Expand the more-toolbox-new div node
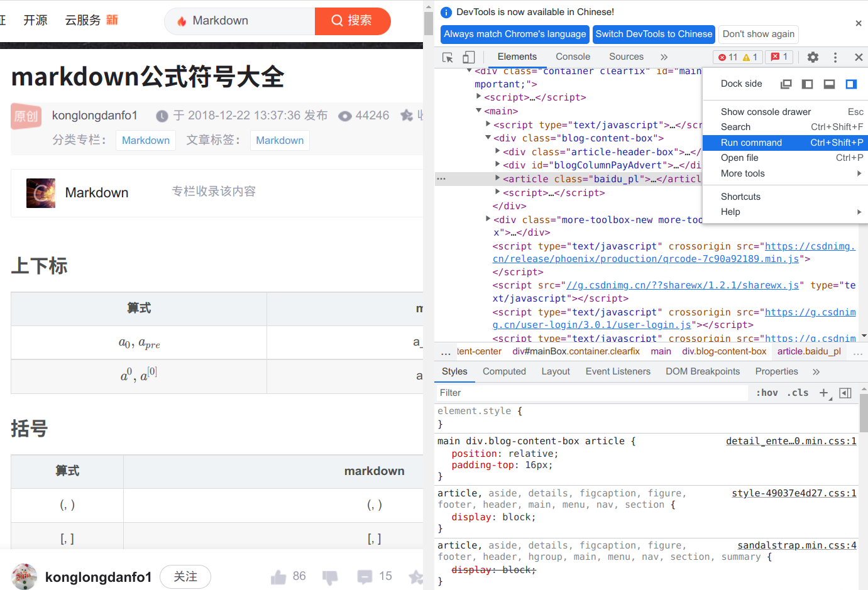 pyautogui.click(x=488, y=219)
